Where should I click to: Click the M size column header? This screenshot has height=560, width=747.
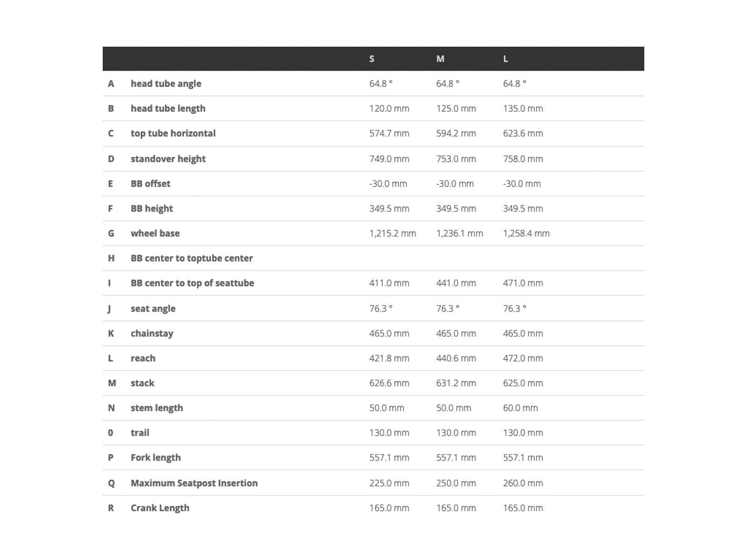coord(440,59)
